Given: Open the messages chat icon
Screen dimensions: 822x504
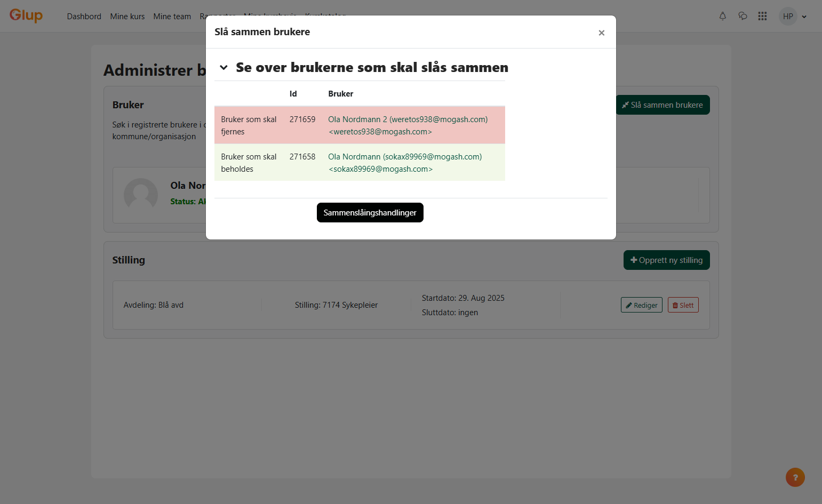Looking at the screenshot, I should pyautogui.click(x=743, y=16).
